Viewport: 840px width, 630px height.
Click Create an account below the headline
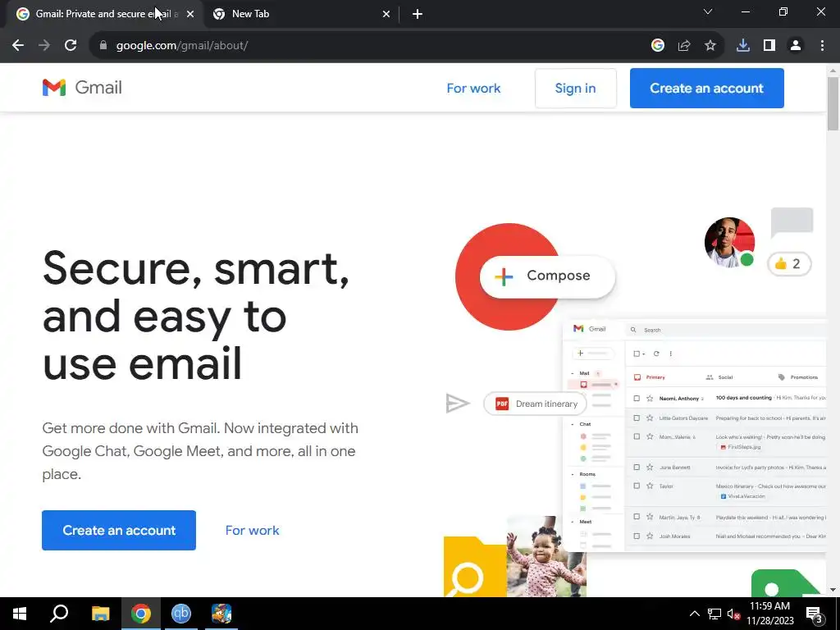(119, 531)
